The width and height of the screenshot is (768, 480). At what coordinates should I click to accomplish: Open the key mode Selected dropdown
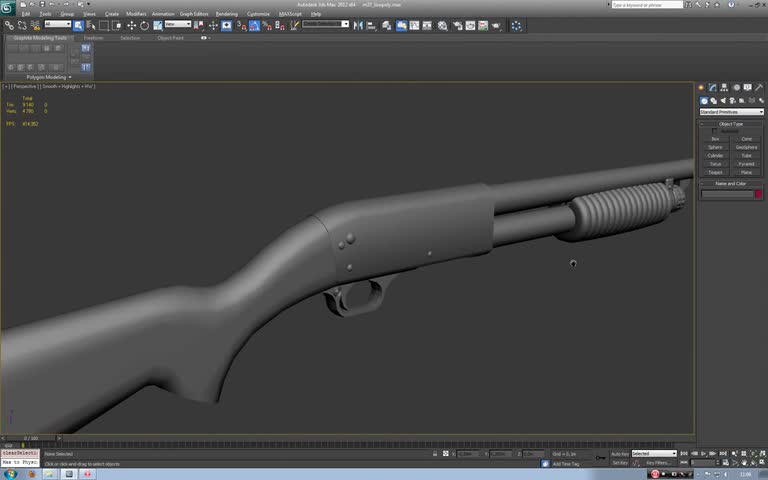coord(654,454)
